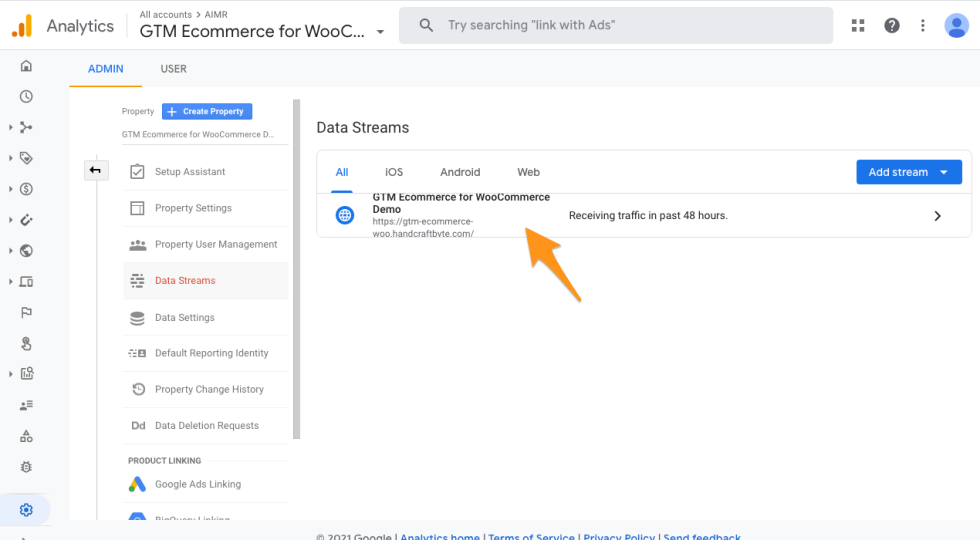This screenshot has width=980, height=540.
Task: Click the Admin gear icon at bottom left
Action: point(26,510)
